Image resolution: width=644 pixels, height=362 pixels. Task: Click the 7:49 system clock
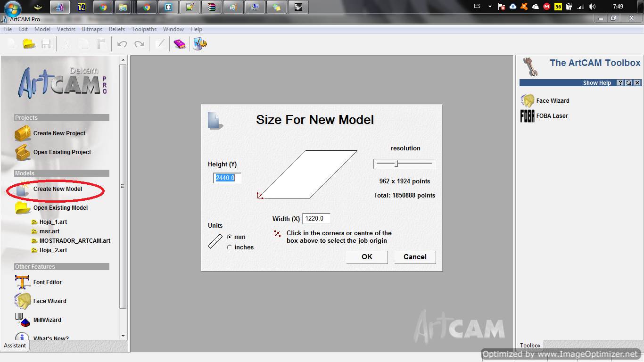coord(618,7)
